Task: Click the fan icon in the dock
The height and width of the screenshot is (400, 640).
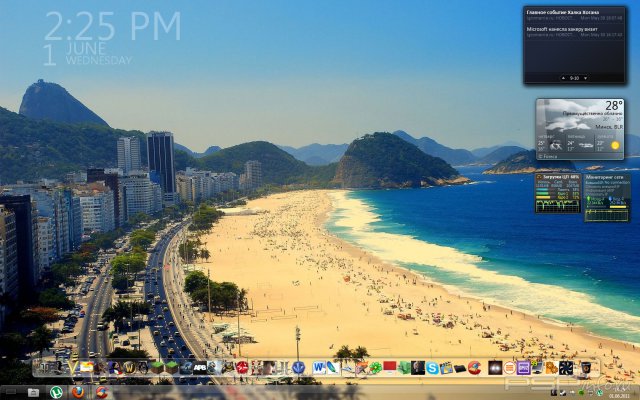Action: (x=567, y=368)
